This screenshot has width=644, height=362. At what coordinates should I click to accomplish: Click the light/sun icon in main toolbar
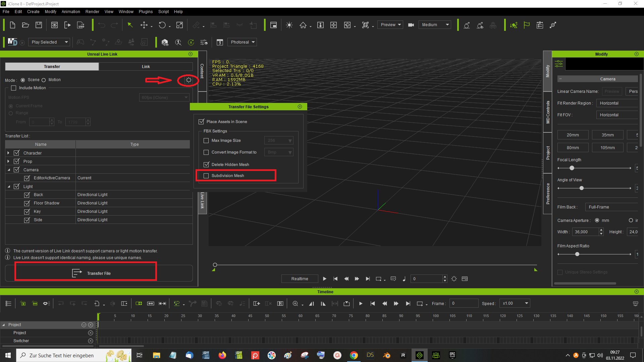(x=289, y=25)
